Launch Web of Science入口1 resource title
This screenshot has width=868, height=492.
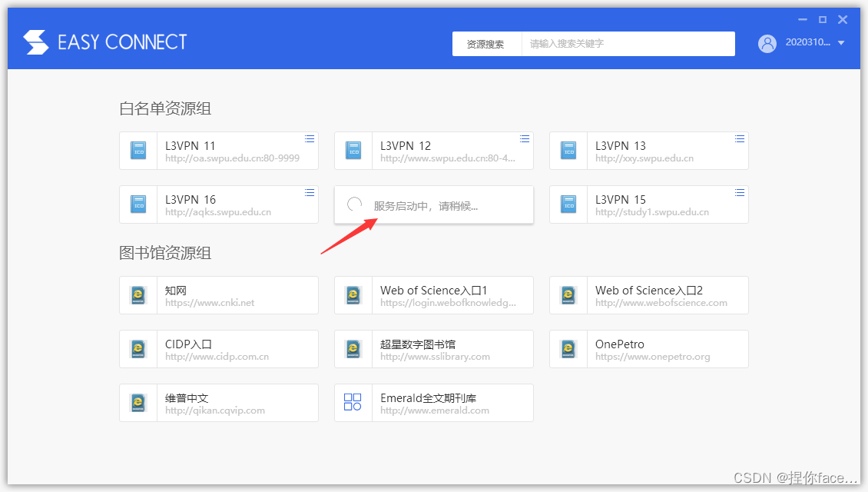[x=433, y=291]
